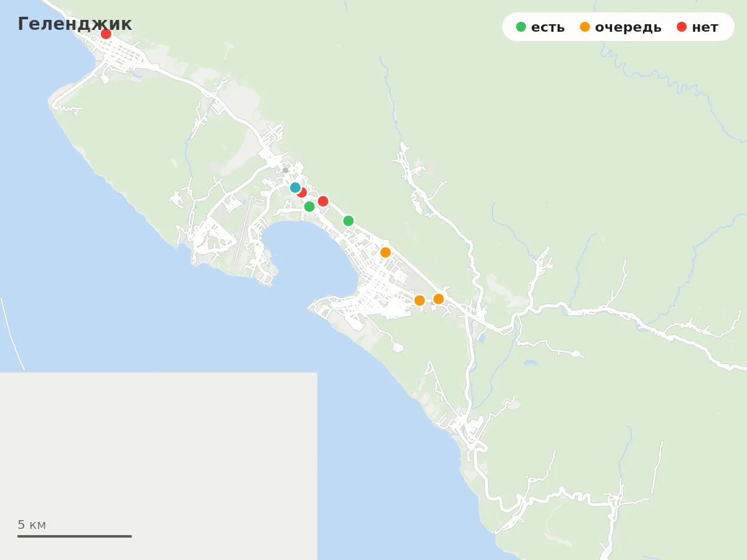Click the easternmost orange marker

438,299
